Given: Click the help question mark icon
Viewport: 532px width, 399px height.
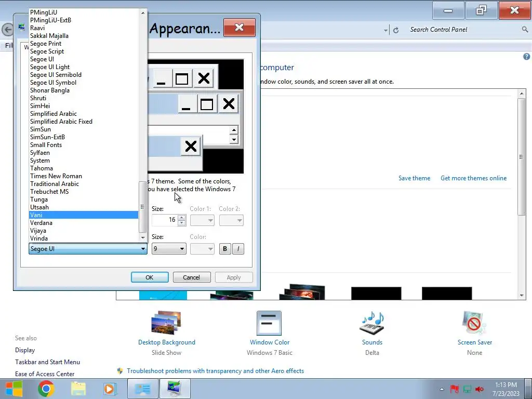Looking at the screenshot, I should 526,57.
